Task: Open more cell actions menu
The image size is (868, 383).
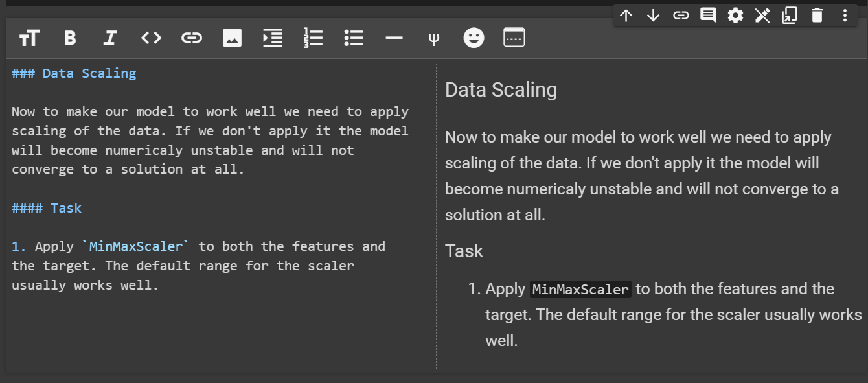Action: [845, 16]
